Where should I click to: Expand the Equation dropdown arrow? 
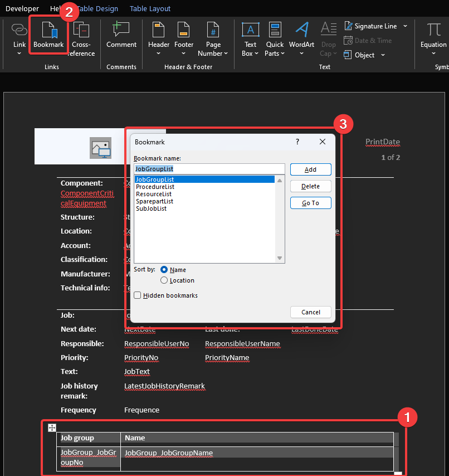(x=433, y=54)
